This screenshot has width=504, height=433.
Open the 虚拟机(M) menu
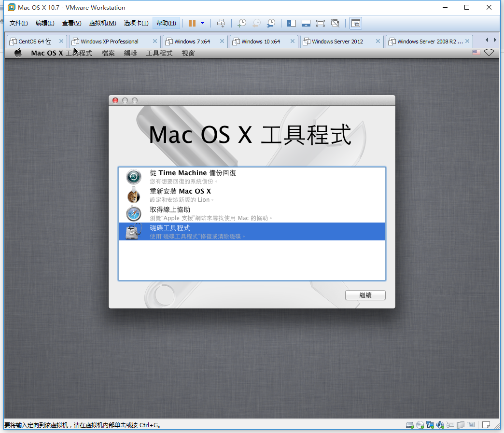tap(102, 23)
